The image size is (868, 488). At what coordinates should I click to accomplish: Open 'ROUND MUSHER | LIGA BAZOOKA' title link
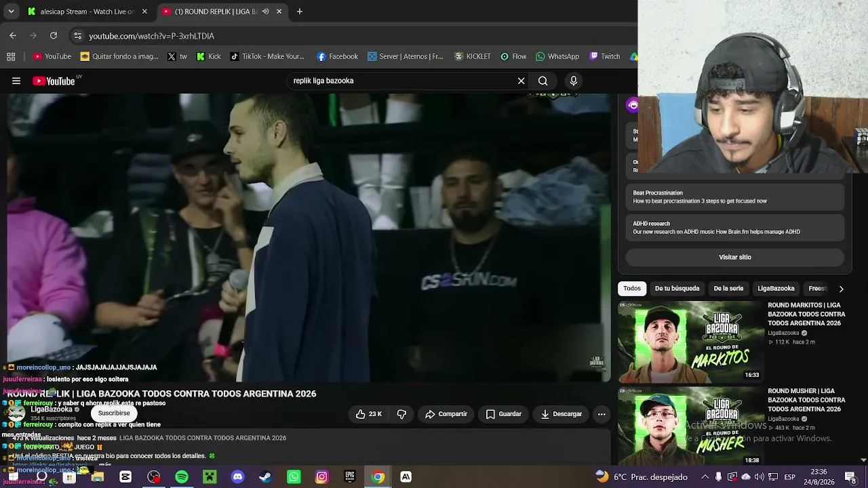pyautogui.click(x=806, y=400)
